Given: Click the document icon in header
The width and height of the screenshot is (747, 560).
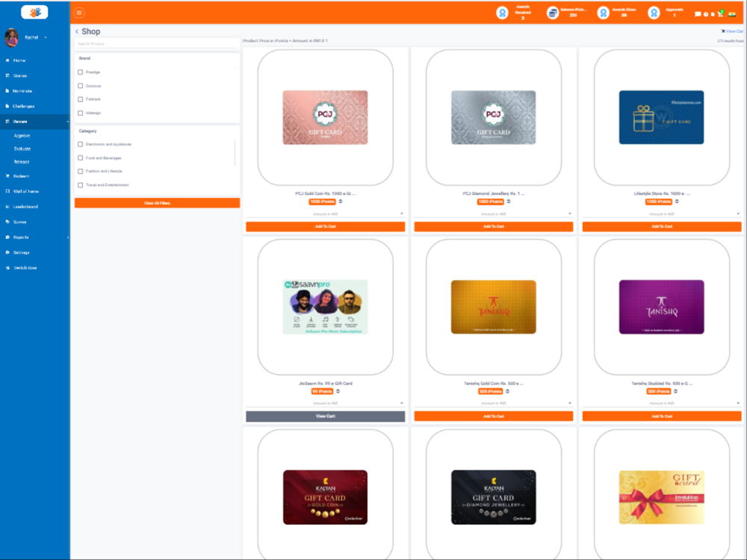Looking at the screenshot, I should pos(713,14).
